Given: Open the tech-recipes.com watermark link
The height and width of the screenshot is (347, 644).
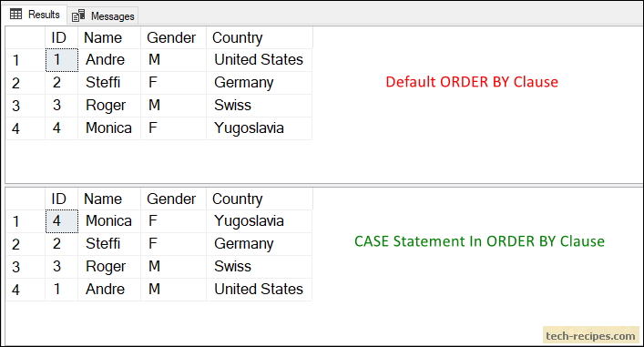Looking at the screenshot, I should click(x=590, y=335).
